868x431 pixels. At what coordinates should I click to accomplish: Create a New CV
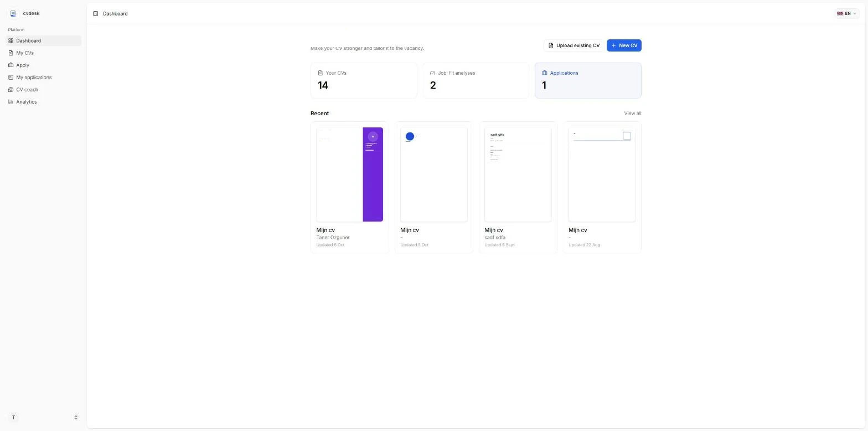tap(624, 45)
